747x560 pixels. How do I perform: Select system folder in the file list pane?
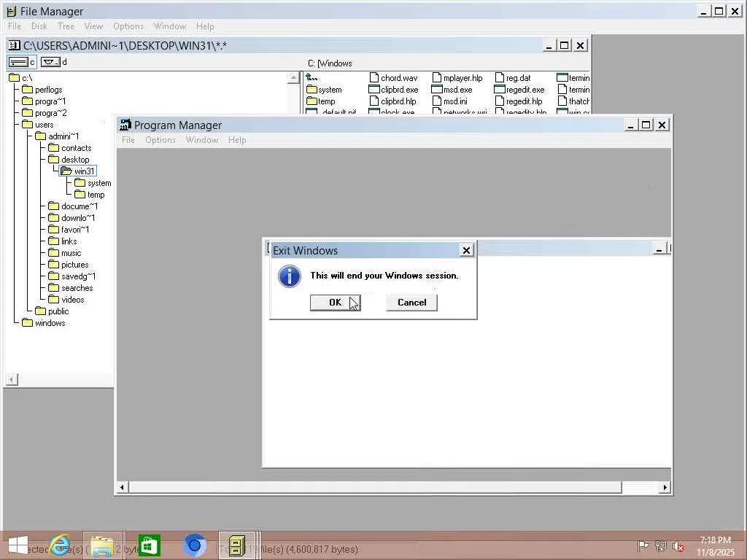coord(324,90)
